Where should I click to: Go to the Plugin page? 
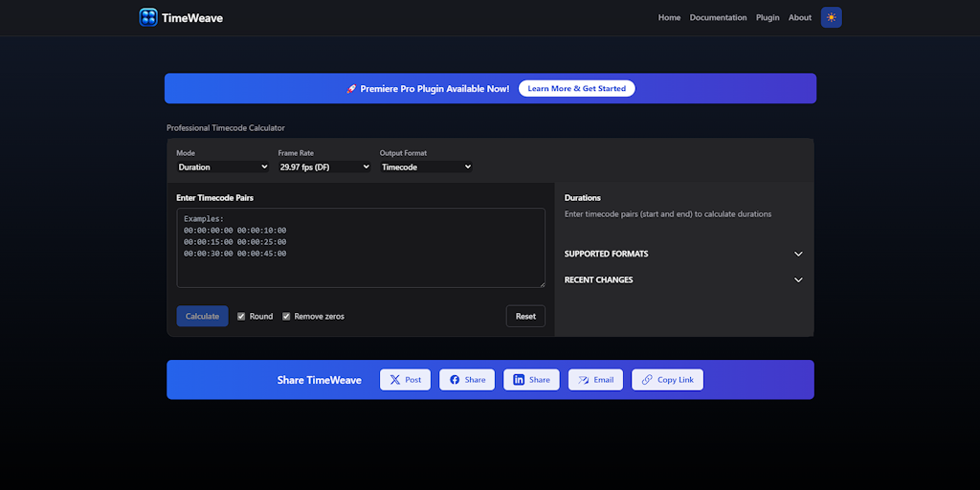(768, 17)
